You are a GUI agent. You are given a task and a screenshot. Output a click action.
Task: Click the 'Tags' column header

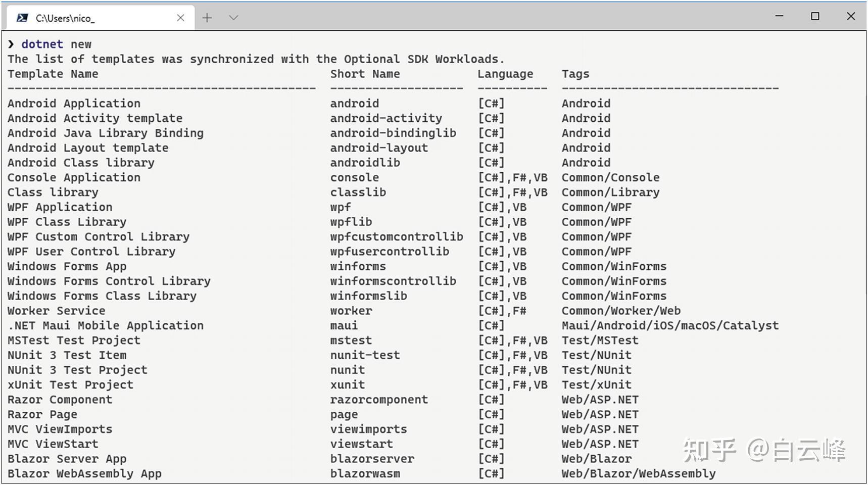point(575,74)
